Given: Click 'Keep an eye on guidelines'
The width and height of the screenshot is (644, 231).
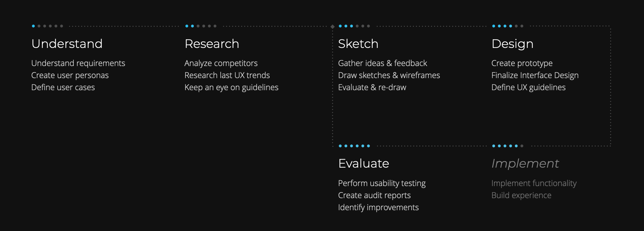Looking at the screenshot, I should pos(231,88).
